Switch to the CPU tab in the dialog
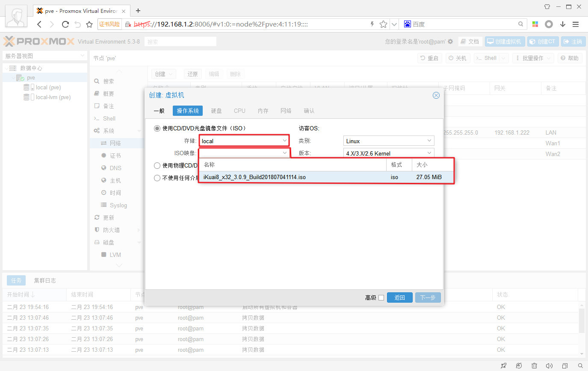 click(x=239, y=111)
